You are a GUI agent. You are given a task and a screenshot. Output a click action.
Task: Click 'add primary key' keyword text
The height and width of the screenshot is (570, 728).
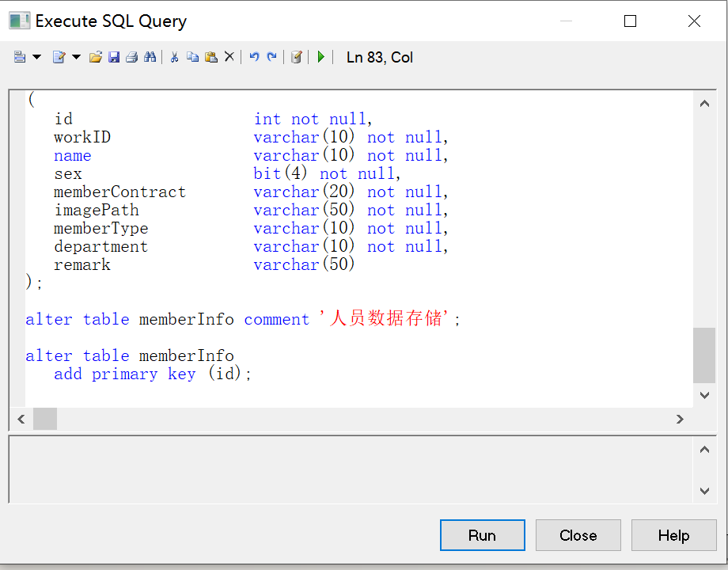pos(124,374)
